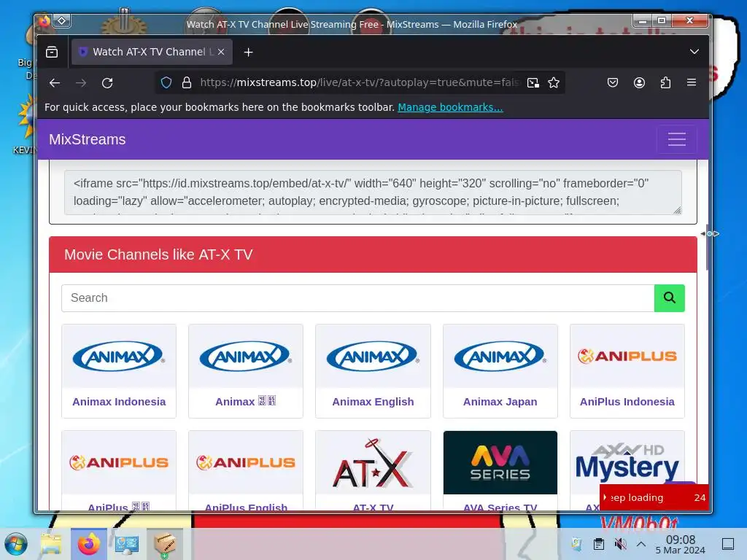Click the Animax Indonesia link
Screen dimensions: 747x560
[119, 402]
